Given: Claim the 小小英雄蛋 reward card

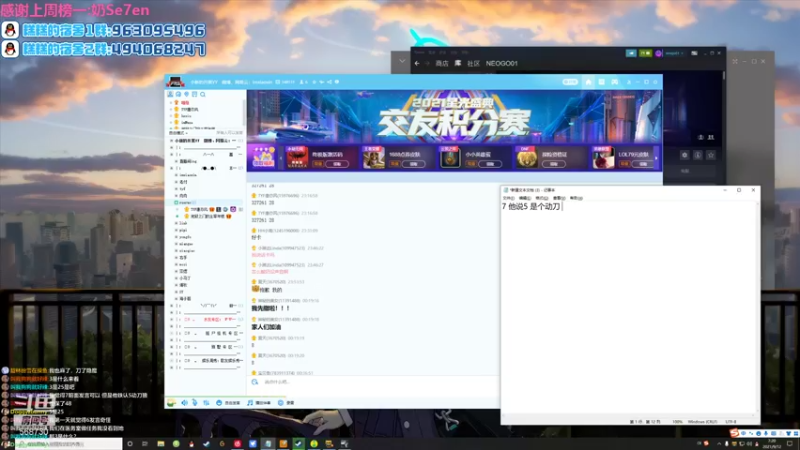Looking at the screenshot, I should (x=490, y=164).
